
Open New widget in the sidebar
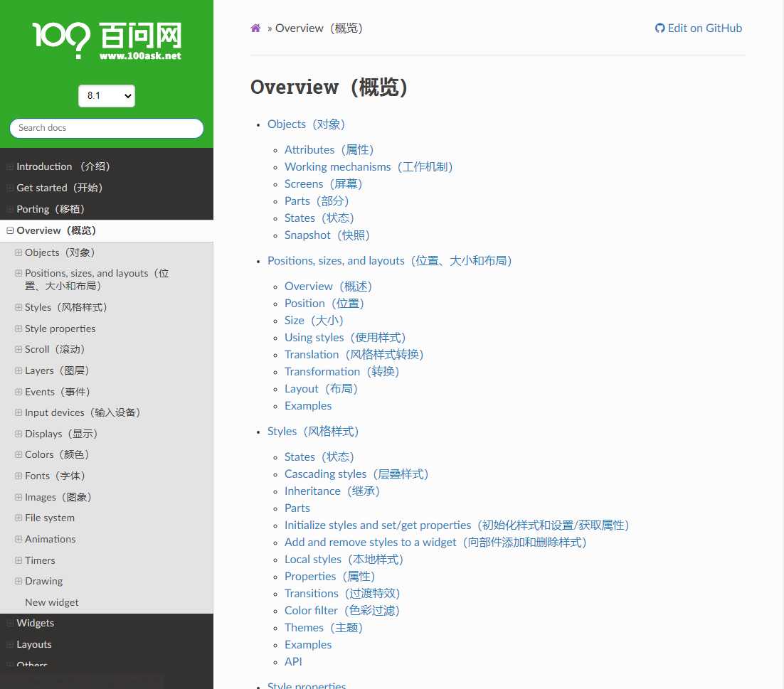[x=51, y=602]
